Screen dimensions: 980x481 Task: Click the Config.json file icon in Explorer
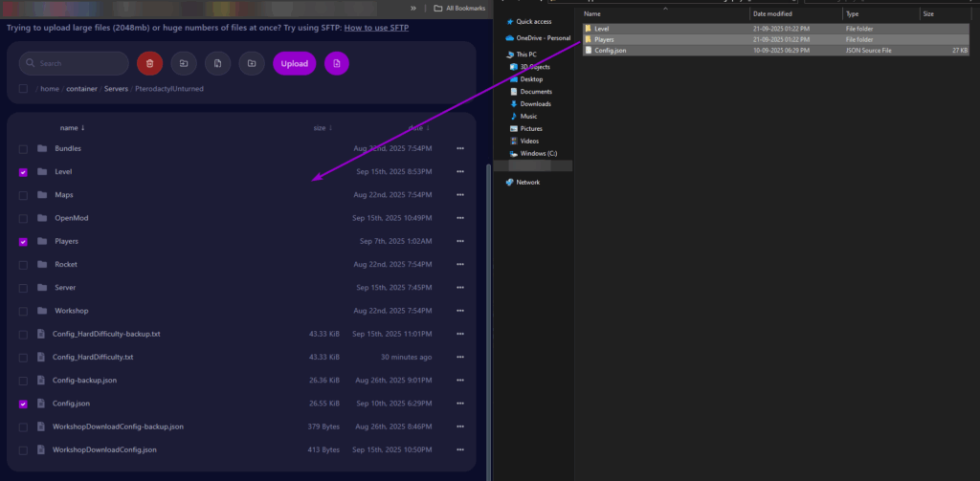589,50
